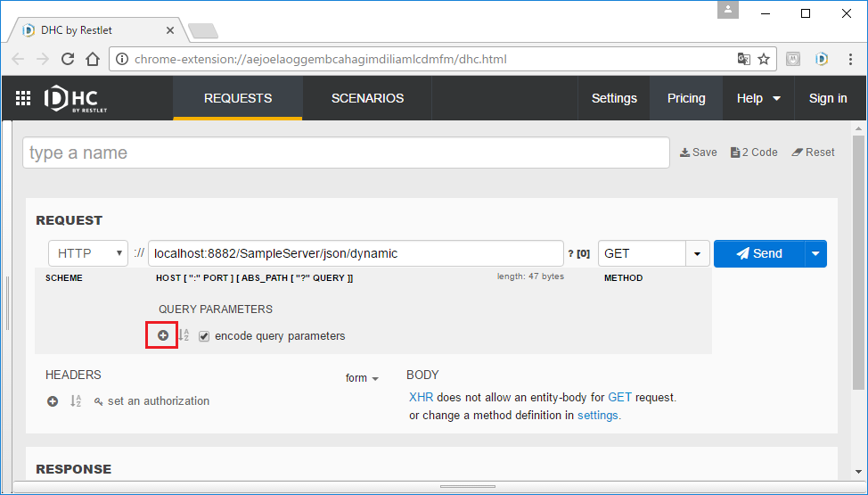Open the apps grid icon in DHC header
This screenshot has height=495, width=868.
click(23, 98)
